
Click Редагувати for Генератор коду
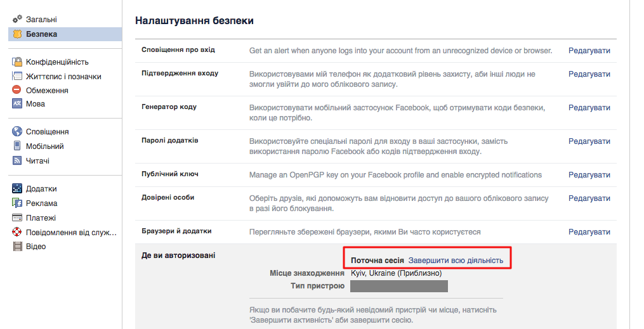pos(589,108)
